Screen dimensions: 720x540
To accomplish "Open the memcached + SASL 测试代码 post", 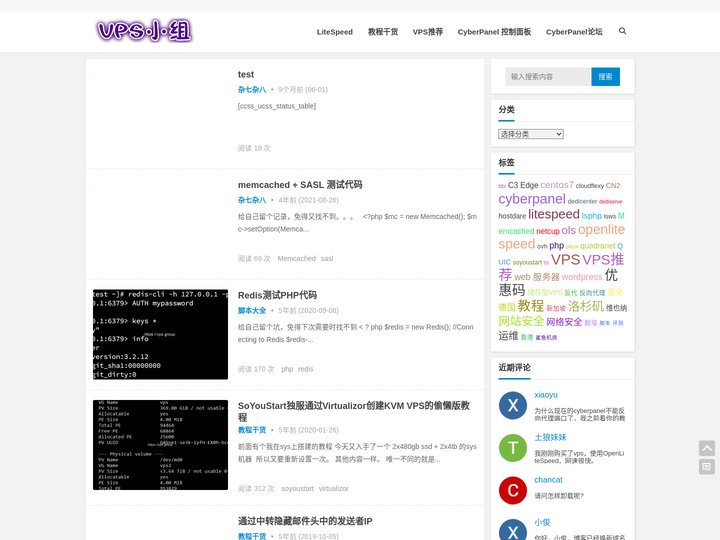I will (x=300, y=185).
